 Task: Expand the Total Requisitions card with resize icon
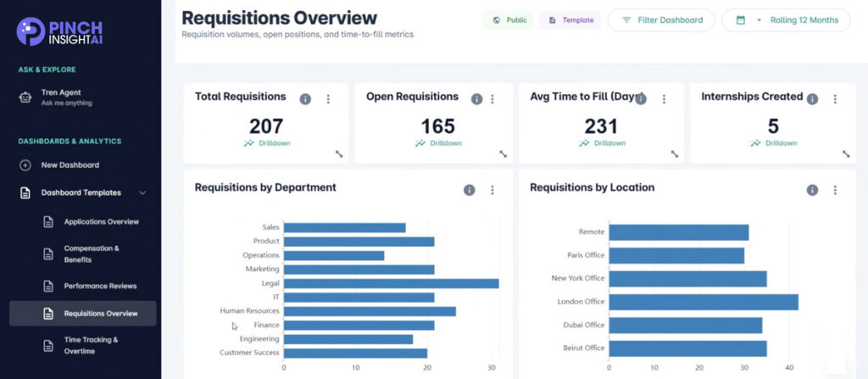coord(338,154)
